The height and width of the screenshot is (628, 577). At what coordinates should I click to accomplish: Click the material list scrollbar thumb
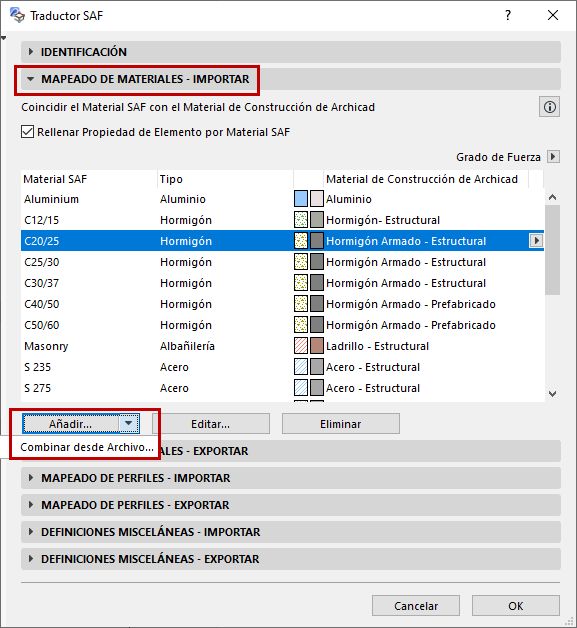[x=553, y=250]
